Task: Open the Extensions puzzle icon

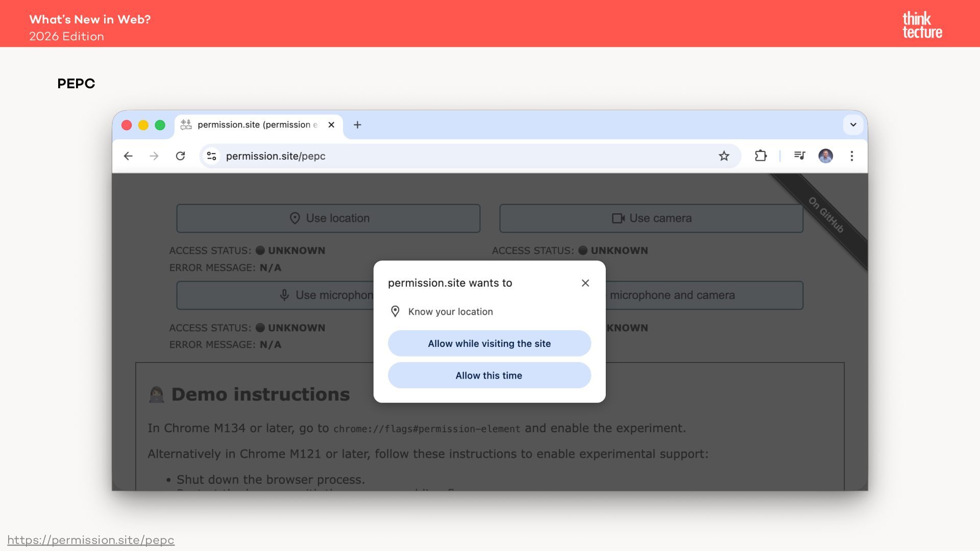Action: (761, 156)
